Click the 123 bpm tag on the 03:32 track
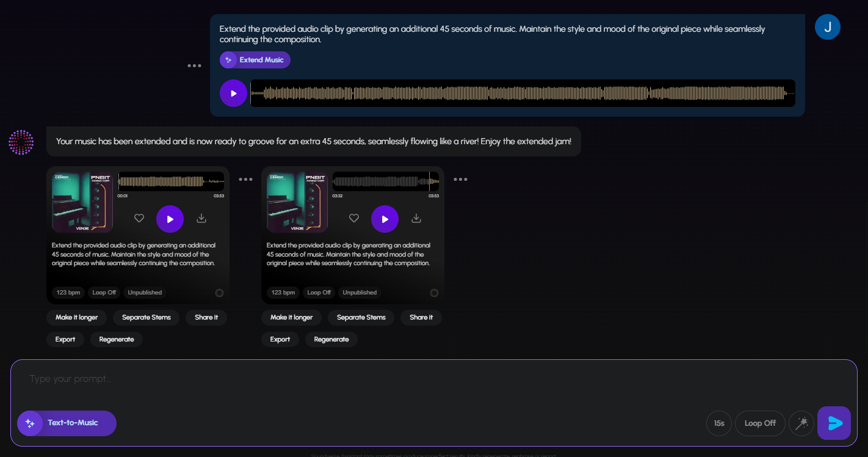The image size is (868, 457). point(283,293)
